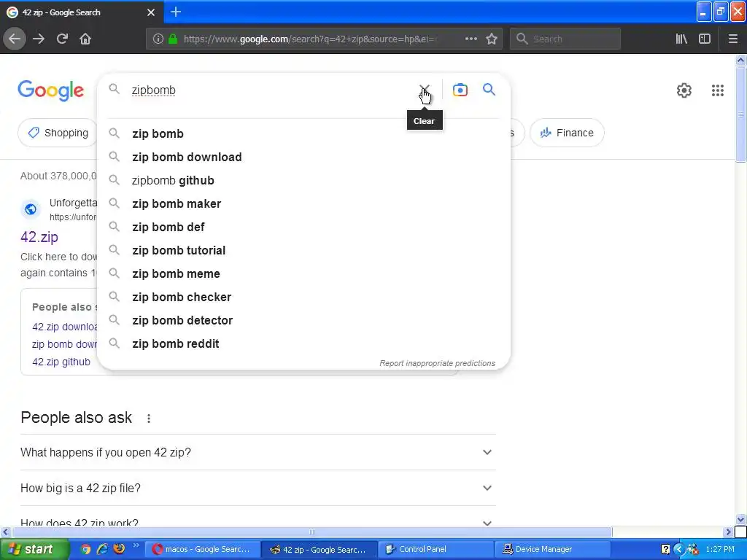Open Firefox hamburger menu
747x560 pixels.
(733, 39)
